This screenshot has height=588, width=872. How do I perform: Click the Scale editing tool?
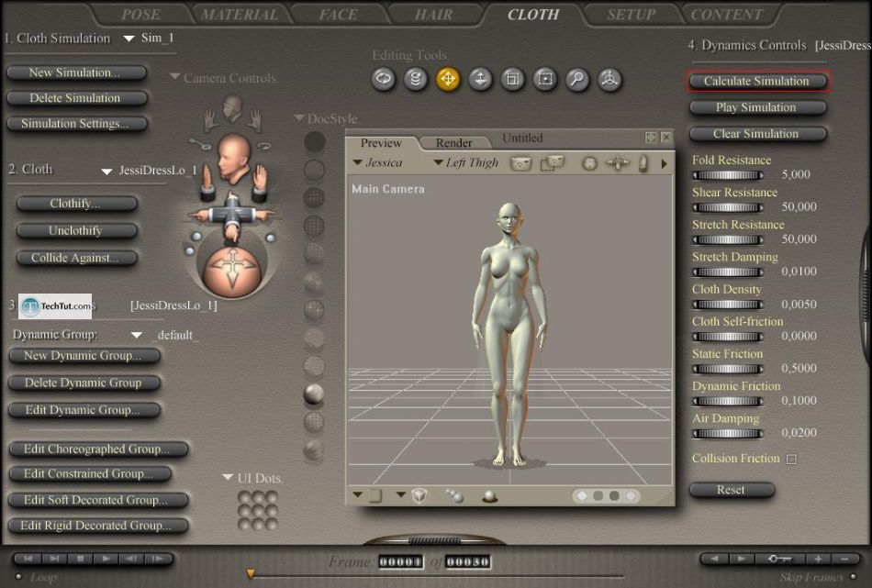(512, 80)
